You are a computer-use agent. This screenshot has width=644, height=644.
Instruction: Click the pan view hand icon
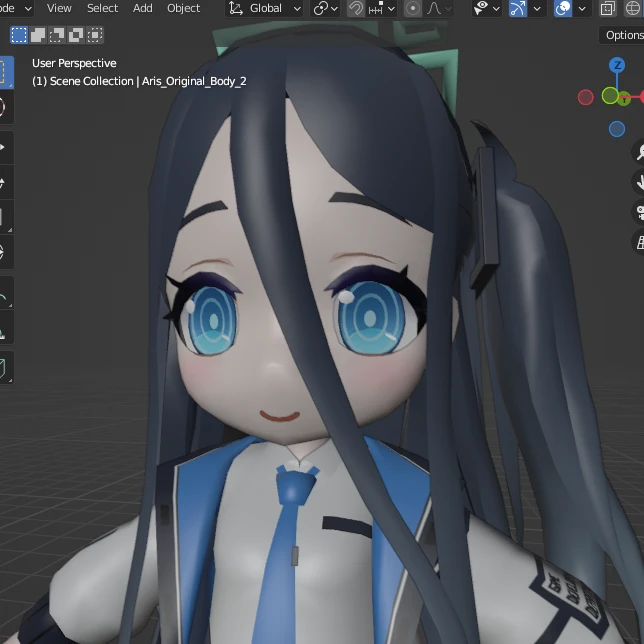click(x=639, y=182)
